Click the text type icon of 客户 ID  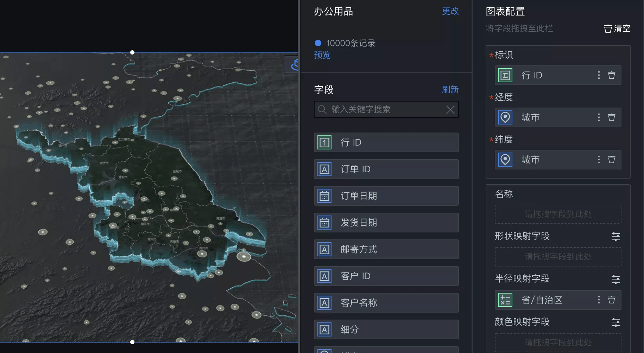pyautogui.click(x=324, y=276)
